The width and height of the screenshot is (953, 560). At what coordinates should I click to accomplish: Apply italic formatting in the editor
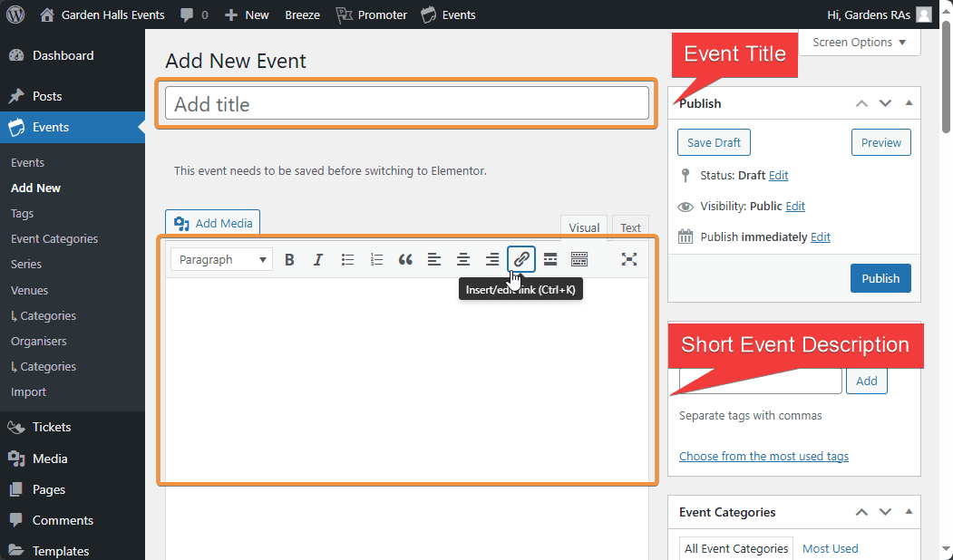[x=318, y=260]
